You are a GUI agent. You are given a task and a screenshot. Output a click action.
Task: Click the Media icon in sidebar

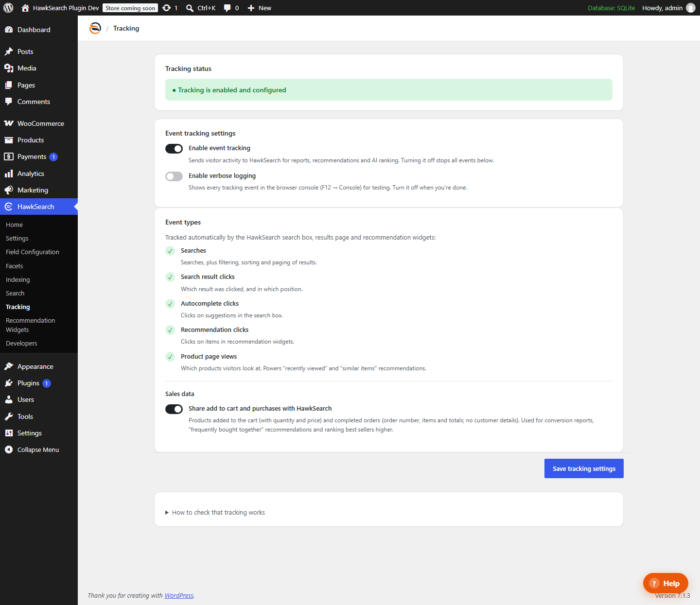pos(9,68)
